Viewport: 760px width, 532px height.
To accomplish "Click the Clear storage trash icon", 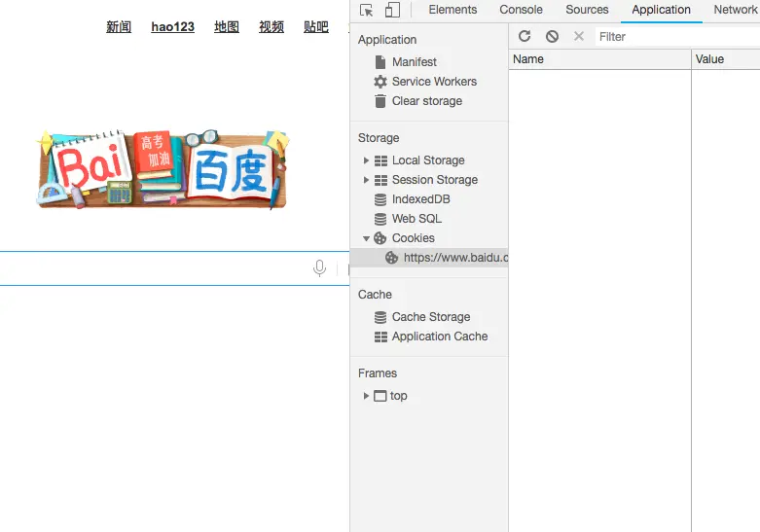I will point(380,101).
